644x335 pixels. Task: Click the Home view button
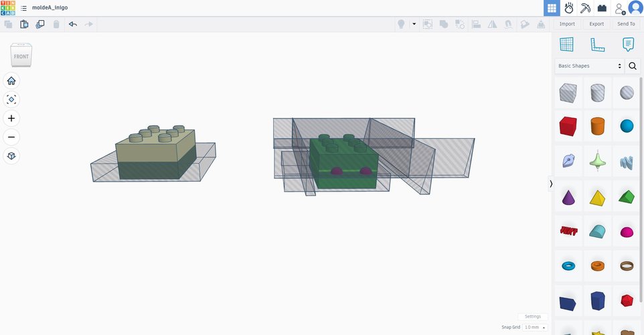(x=11, y=80)
